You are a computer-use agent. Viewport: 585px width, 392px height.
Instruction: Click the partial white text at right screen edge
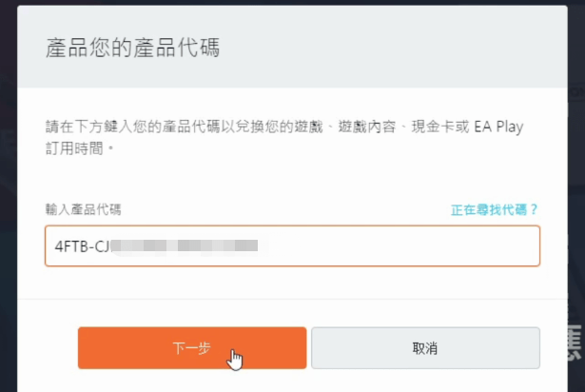coord(575,343)
